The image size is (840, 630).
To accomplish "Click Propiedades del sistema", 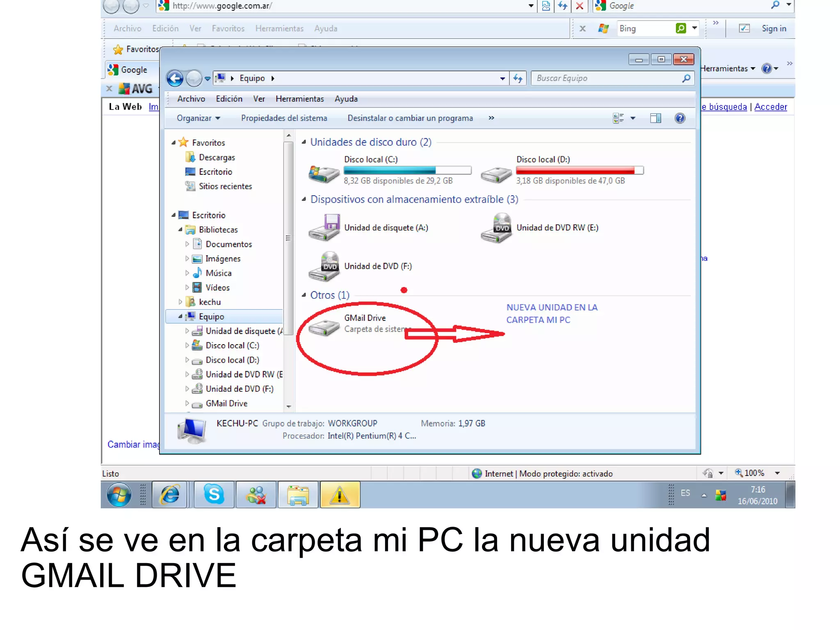I will point(284,118).
